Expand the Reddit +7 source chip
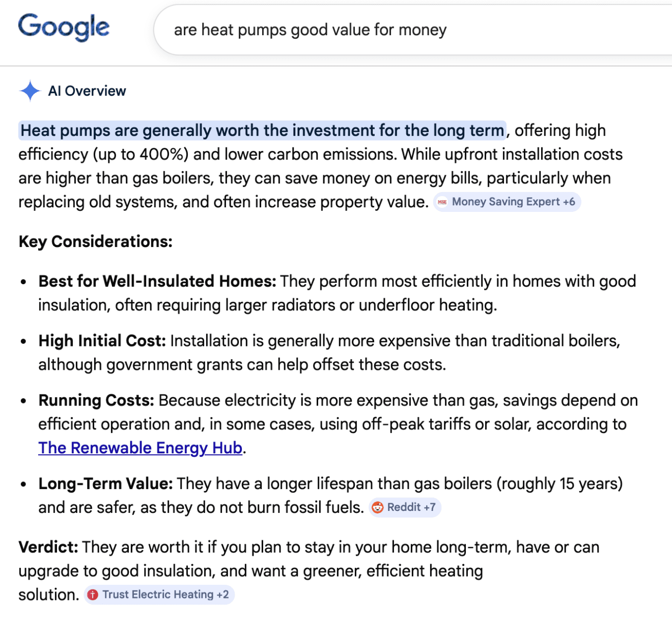The image size is (672, 624). 411,507
